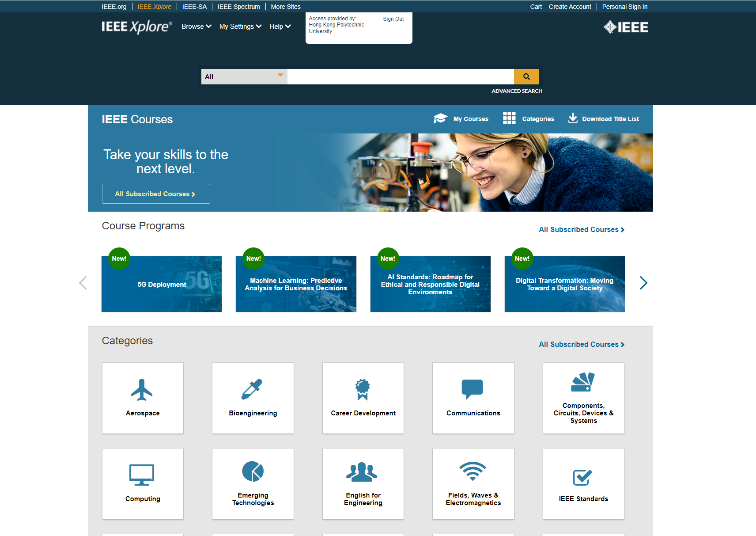The width and height of the screenshot is (756, 536).
Task: Click the IEEE Standards label
Action: pyautogui.click(x=583, y=499)
